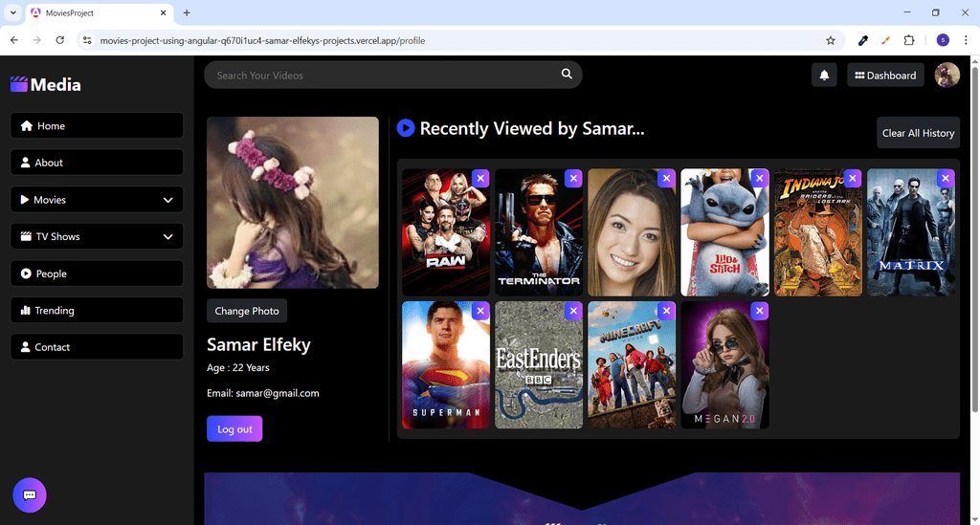Click the blue play icon beside Recently Viewed
980x525 pixels.
pos(406,128)
